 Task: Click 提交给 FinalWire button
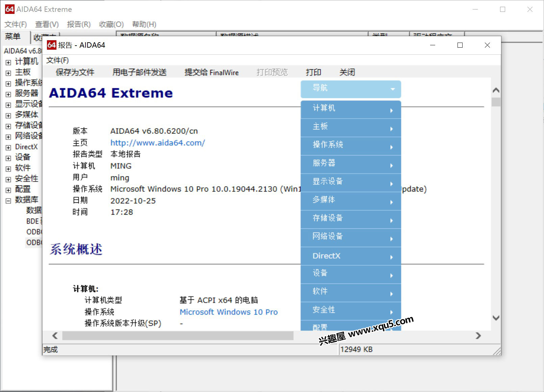coord(212,72)
